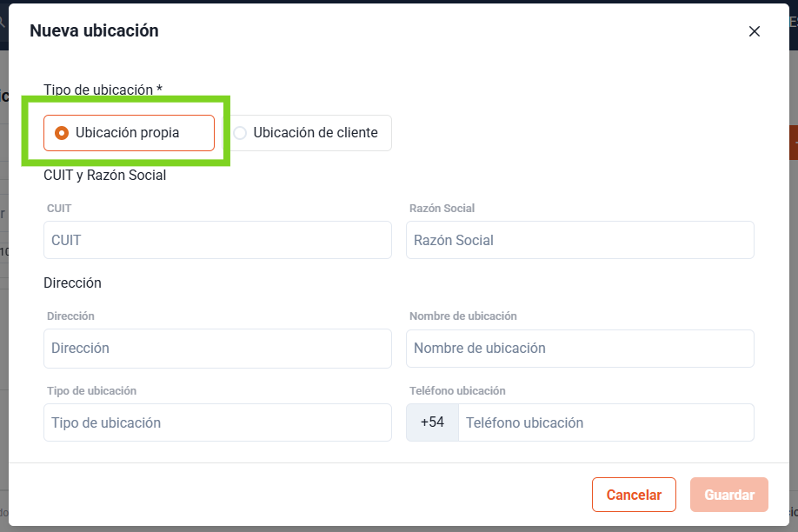Click the small gray Razón Social field label
This screenshot has height=532, width=798.
pyautogui.click(x=442, y=209)
